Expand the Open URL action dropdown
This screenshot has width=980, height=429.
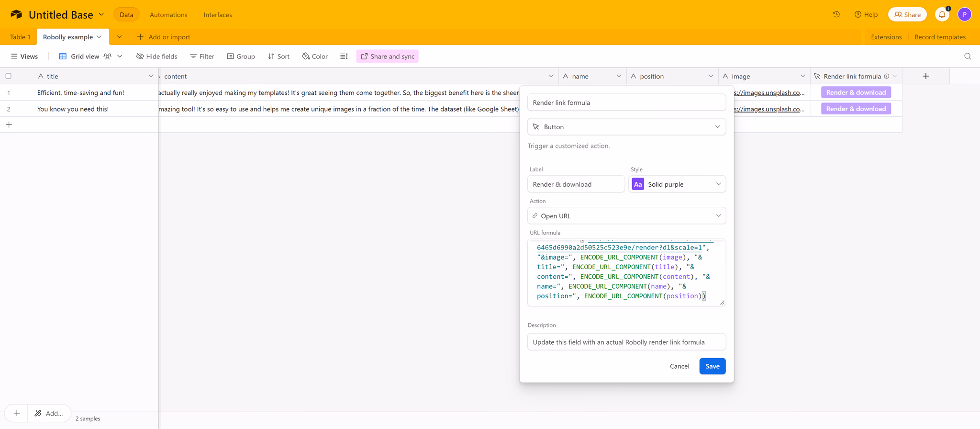[x=626, y=216]
